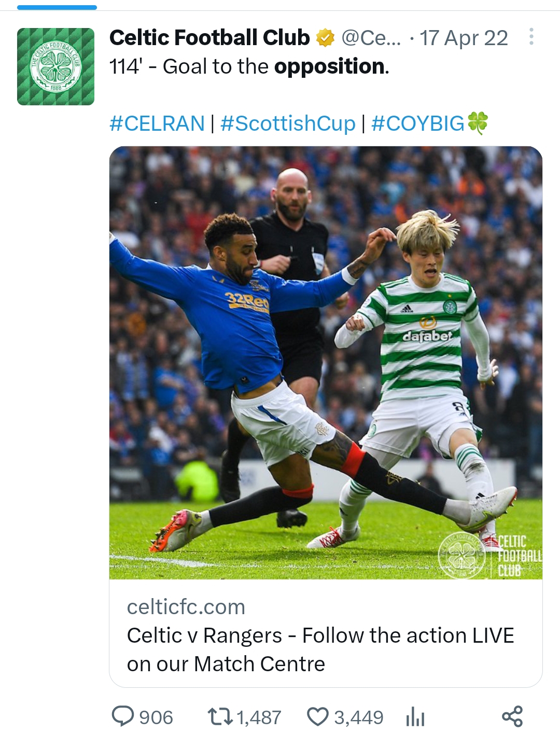Tap the Celtic FC profile avatar

(56, 67)
